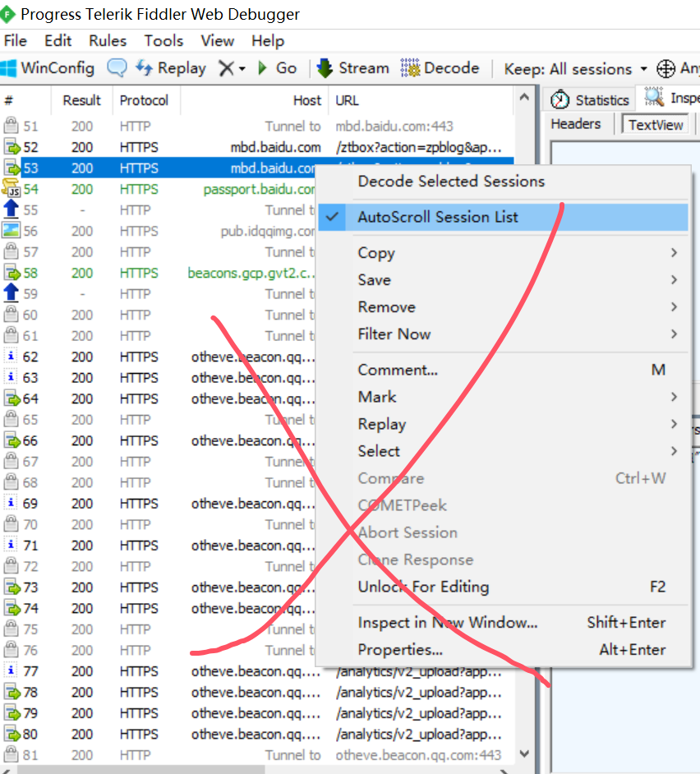This screenshot has height=774, width=700.
Task: Click the Fiddler app logo in title bar
Action: click(x=7, y=14)
